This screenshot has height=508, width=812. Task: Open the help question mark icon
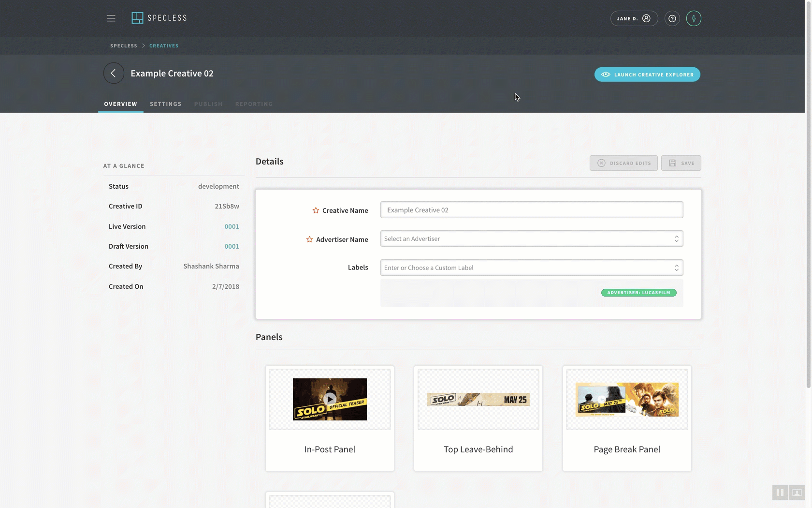pos(672,18)
